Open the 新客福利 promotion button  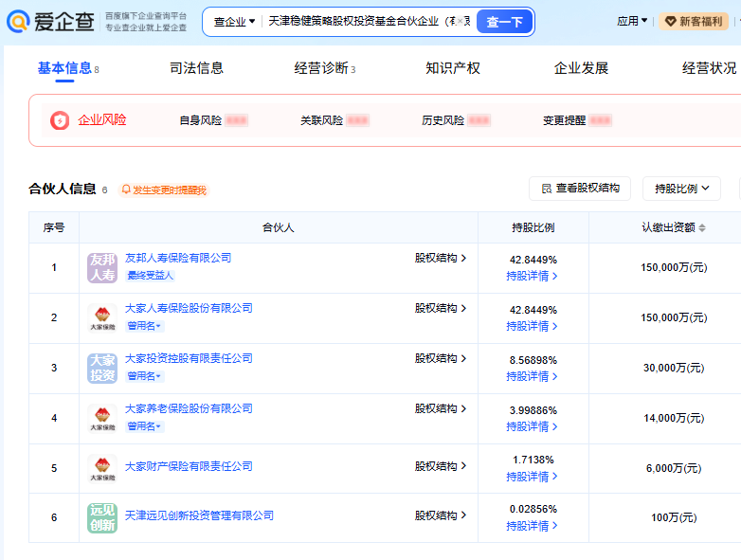tap(694, 21)
